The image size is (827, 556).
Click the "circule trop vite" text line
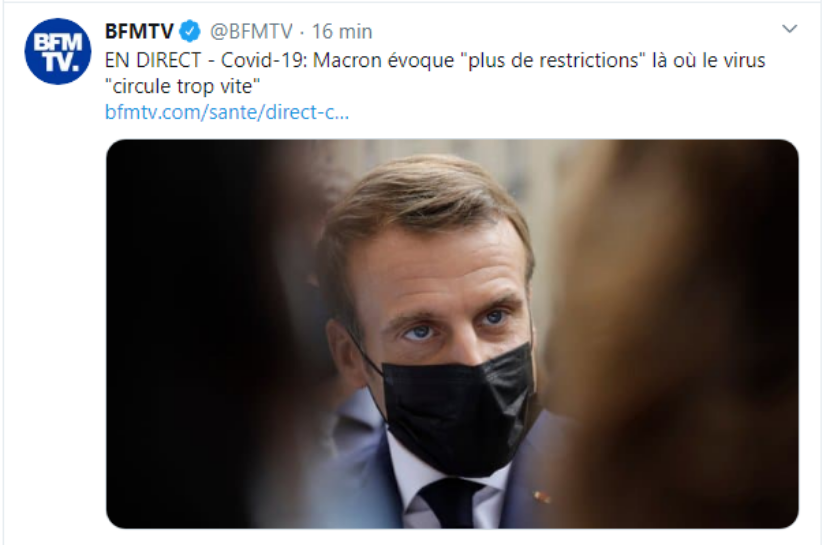point(182,86)
